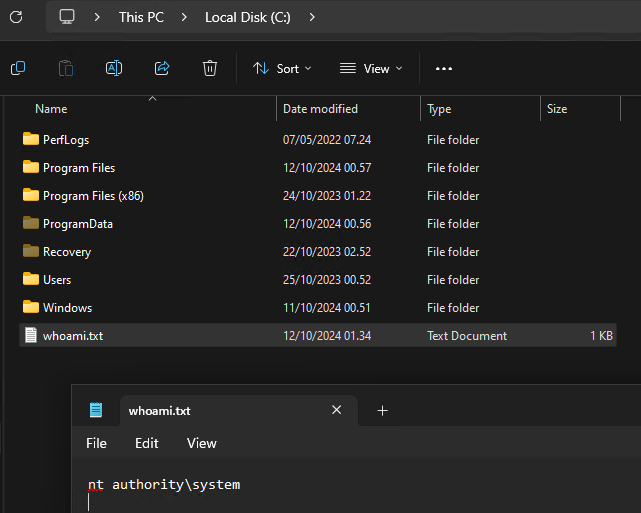Select the Recovery folder icon
Screen dimensions: 641x513
click(31, 251)
